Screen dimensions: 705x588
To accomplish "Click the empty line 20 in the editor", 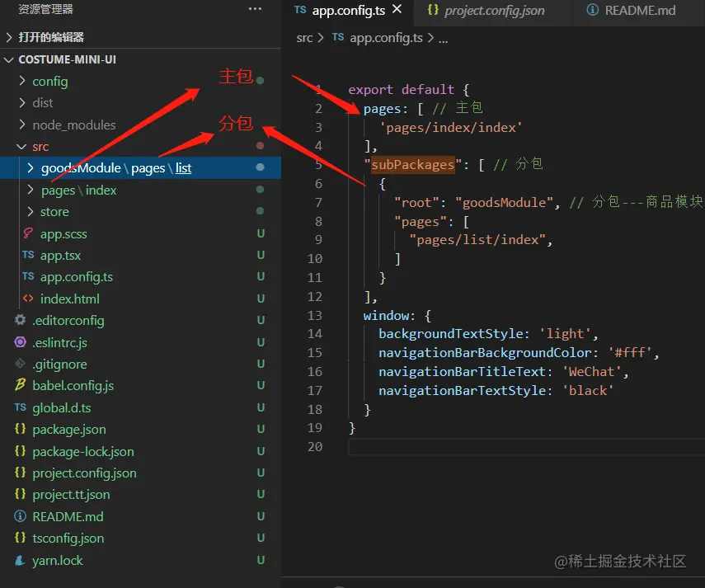I will pyautogui.click(x=495, y=447).
